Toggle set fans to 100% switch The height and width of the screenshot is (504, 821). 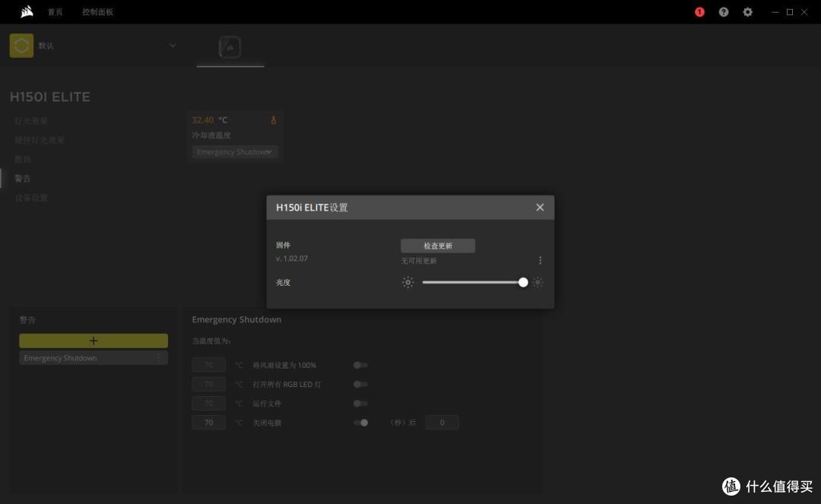(x=361, y=366)
